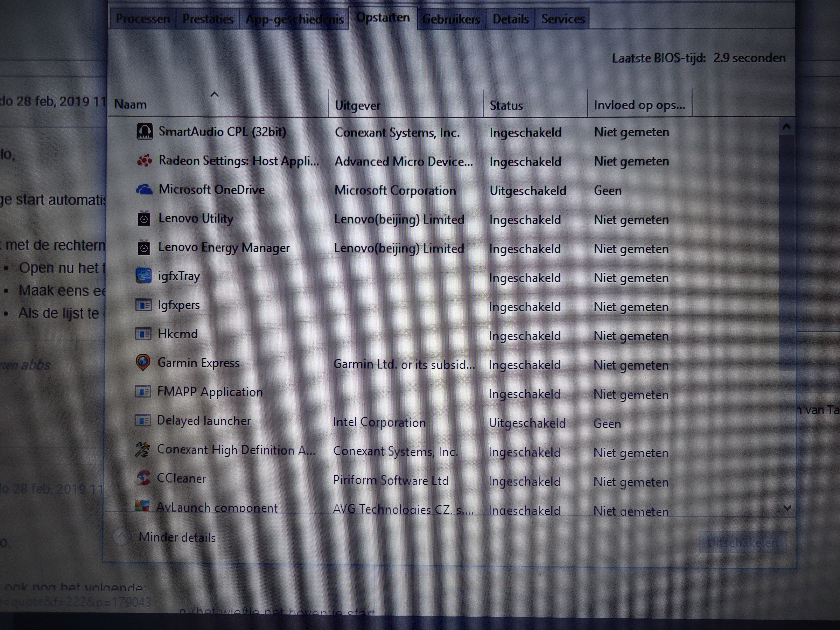The image size is (840, 630).
Task: Sort by the Naam column header
Action: (x=218, y=104)
